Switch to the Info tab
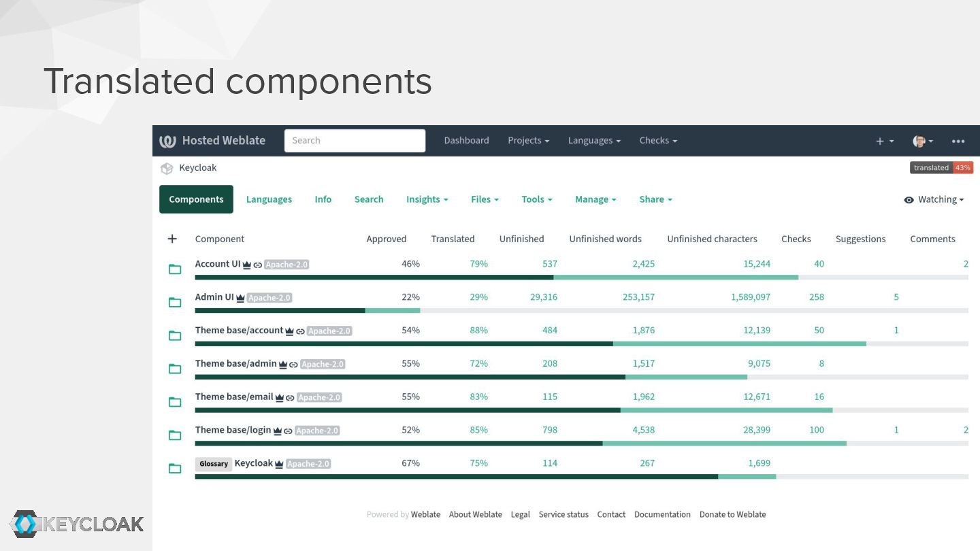This screenshot has width=980, height=551. (x=323, y=199)
